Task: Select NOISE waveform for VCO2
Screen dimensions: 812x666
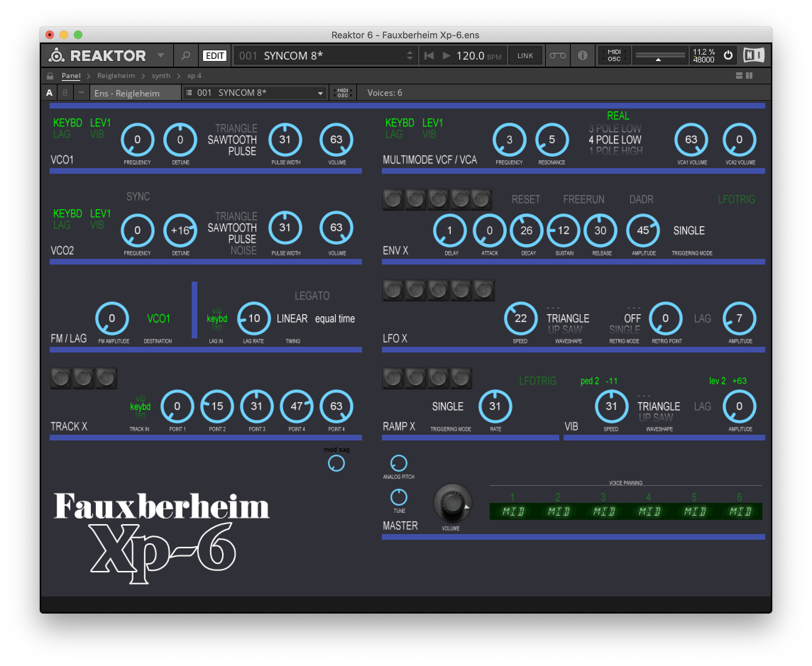Action: [243, 250]
